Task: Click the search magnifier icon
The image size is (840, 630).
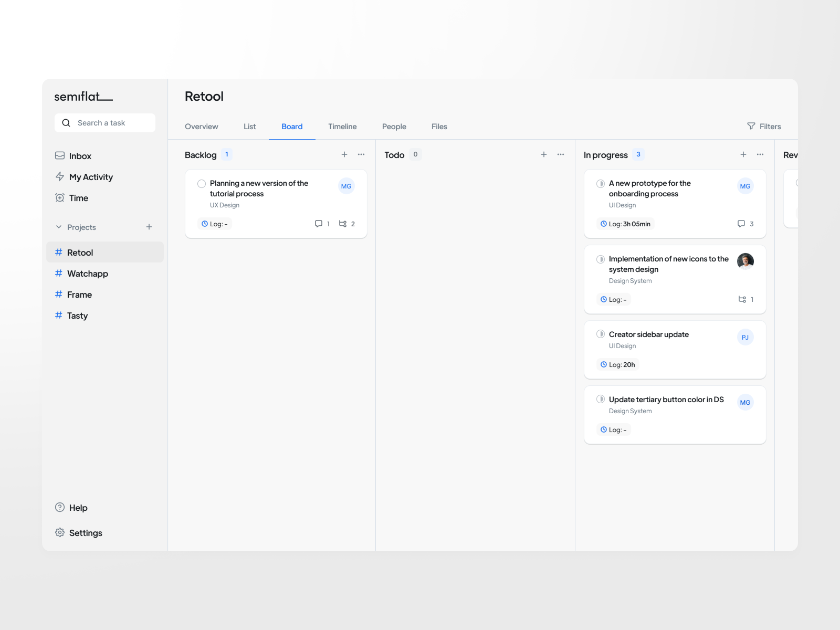Action: click(x=66, y=122)
